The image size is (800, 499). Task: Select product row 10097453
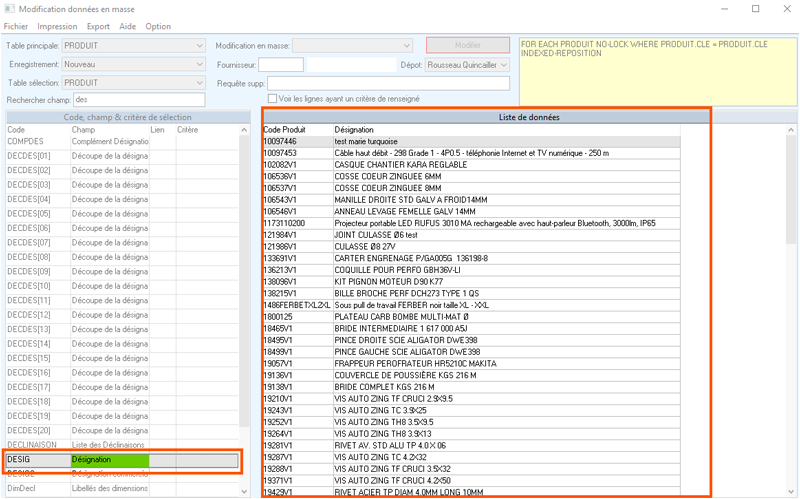point(471,153)
